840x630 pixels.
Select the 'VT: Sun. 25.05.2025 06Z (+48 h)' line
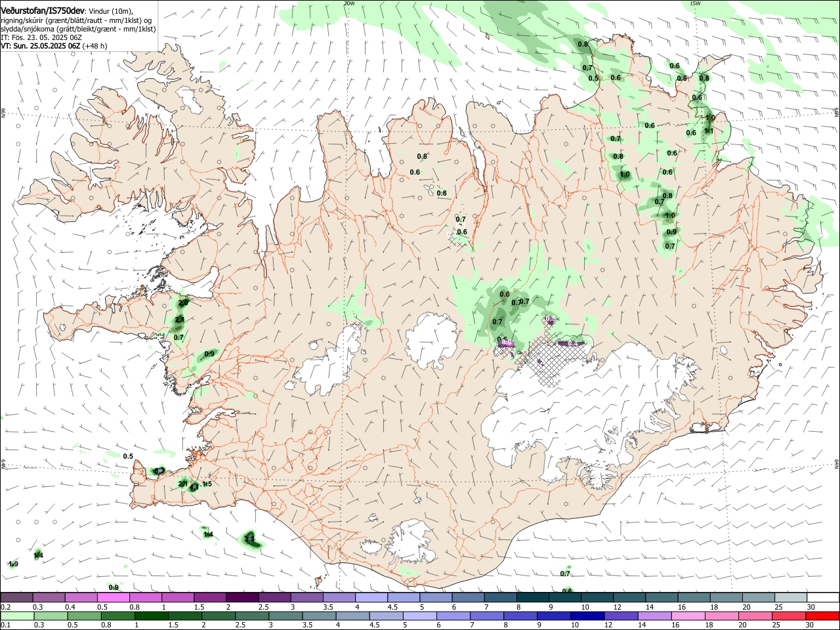[x=54, y=46]
